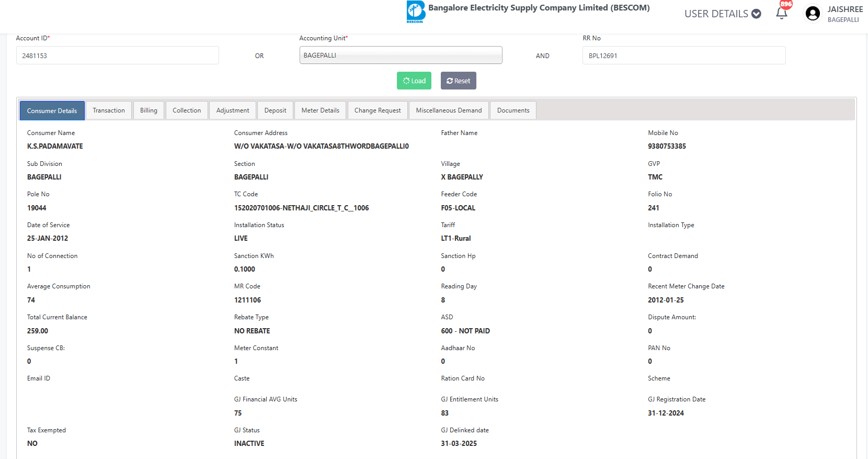
Task: Click the BESCOM logo icon
Action: [416, 12]
